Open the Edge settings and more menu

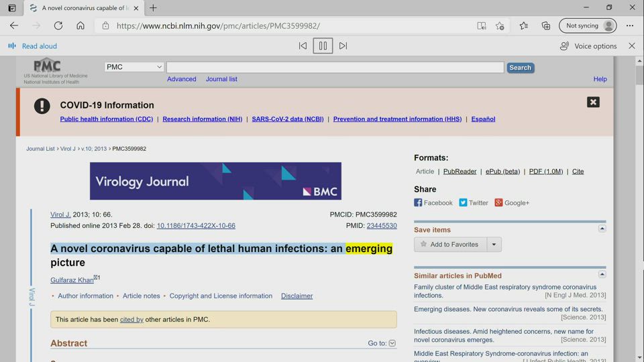tap(629, 25)
